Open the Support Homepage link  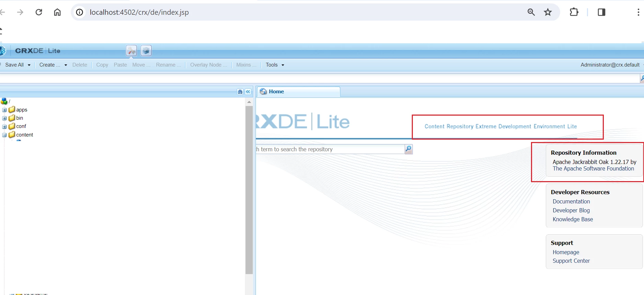[x=566, y=252]
